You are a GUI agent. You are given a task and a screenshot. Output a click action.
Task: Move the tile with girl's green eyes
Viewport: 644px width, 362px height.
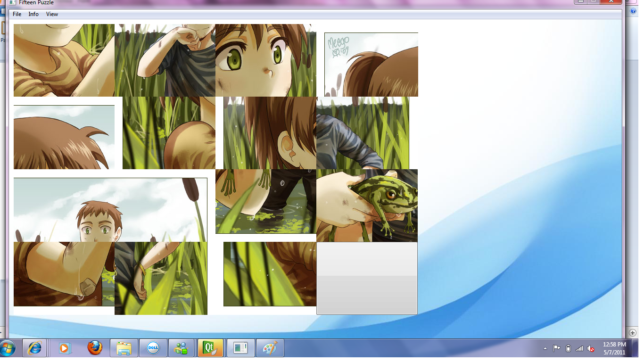coord(266,60)
